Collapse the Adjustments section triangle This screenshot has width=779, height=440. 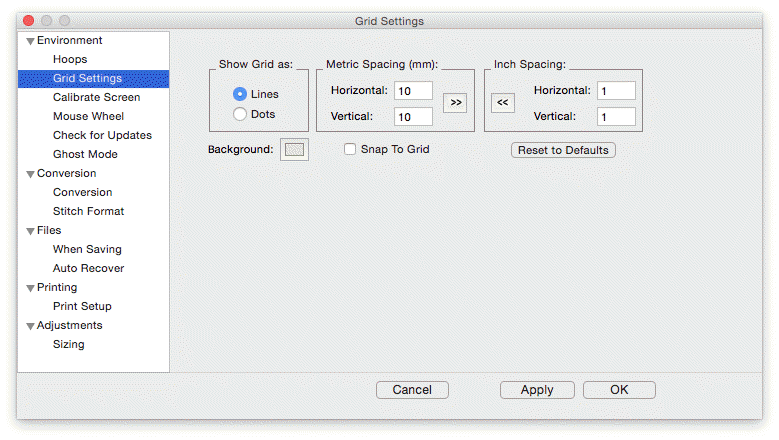(30, 326)
